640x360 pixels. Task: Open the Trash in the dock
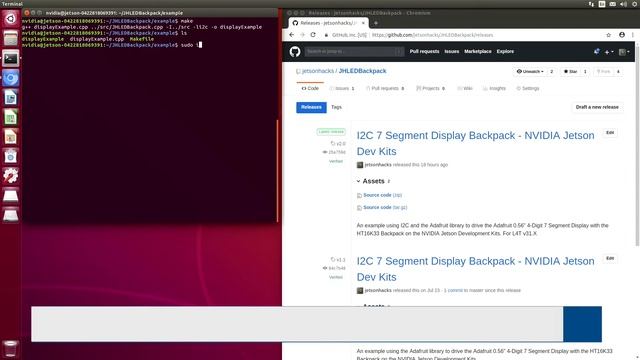pos(11,349)
